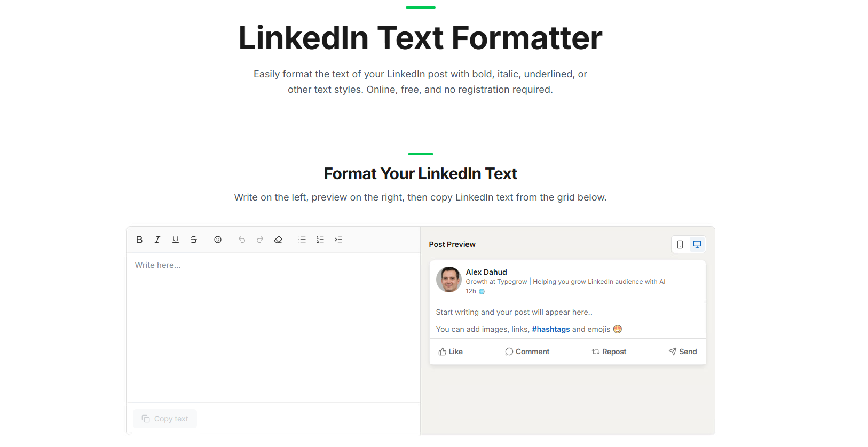Open the #hashtags link in the preview
This screenshot has width=868, height=447.
(x=550, y=329)
